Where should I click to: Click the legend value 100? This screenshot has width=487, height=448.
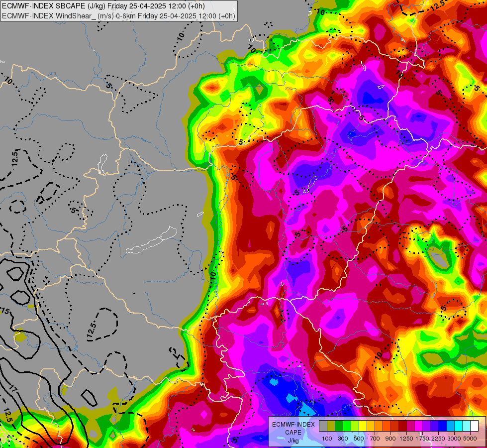coord(327,439)
